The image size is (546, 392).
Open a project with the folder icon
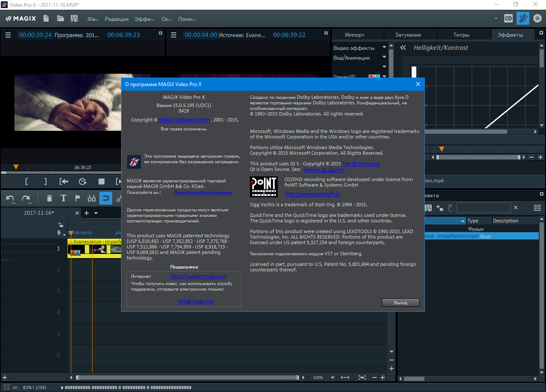[61, 18]
